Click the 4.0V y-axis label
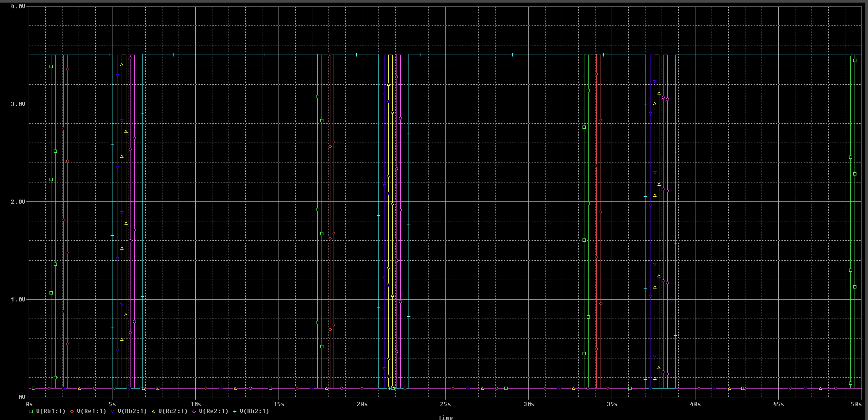Screen dimensions: 868x420 pos(18,6)
